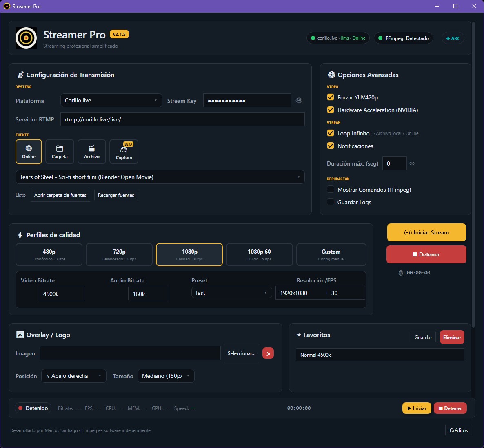Select the Normal 4500k favorite
The height and width of the screenshot is (448, 484).
(380, 355)
